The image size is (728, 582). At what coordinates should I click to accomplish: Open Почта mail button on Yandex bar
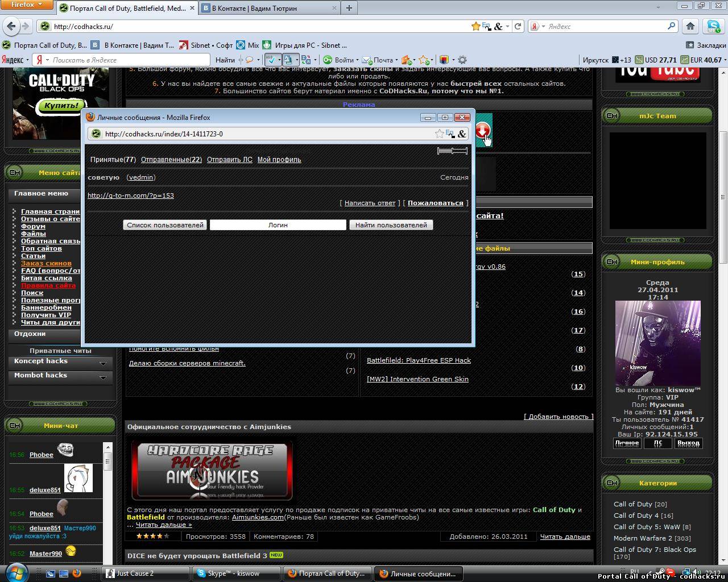point(378,60)
